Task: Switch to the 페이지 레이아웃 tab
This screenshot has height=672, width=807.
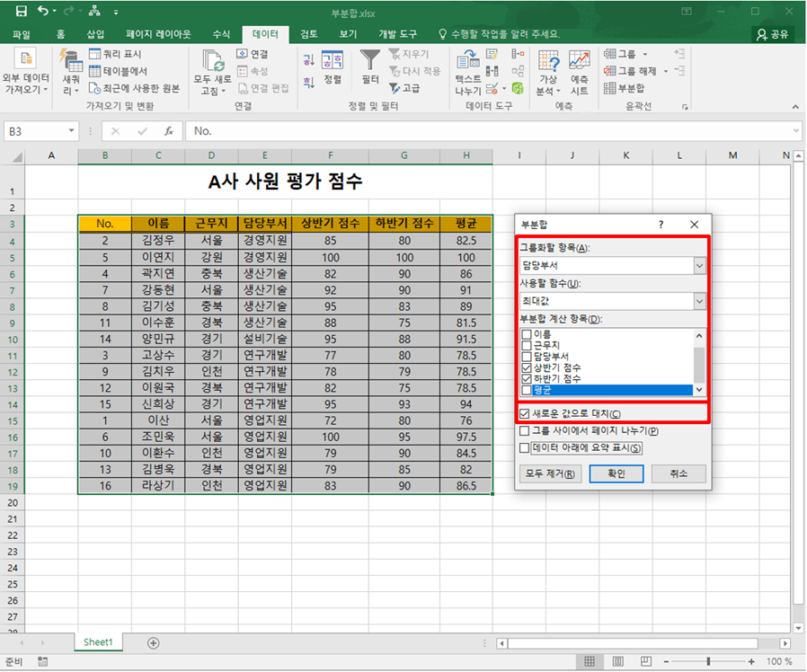Action: 158,34
